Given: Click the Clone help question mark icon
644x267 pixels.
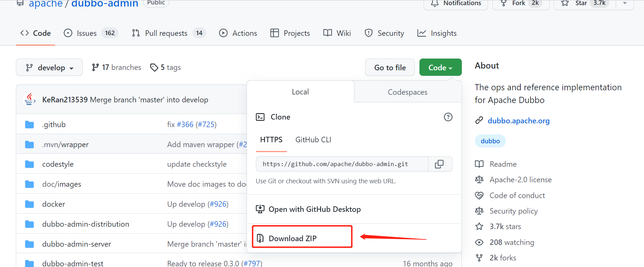Looking at the screenshot, I should coord(448,117).
